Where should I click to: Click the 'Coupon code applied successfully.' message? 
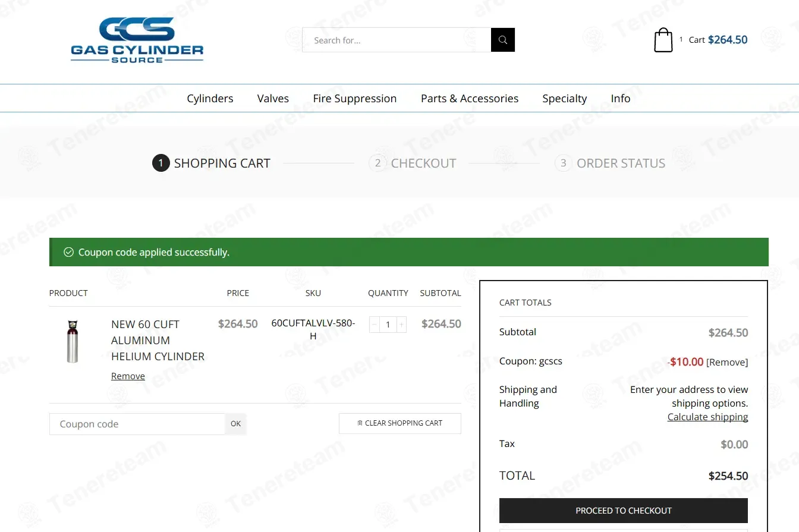[x=154, y=253]
